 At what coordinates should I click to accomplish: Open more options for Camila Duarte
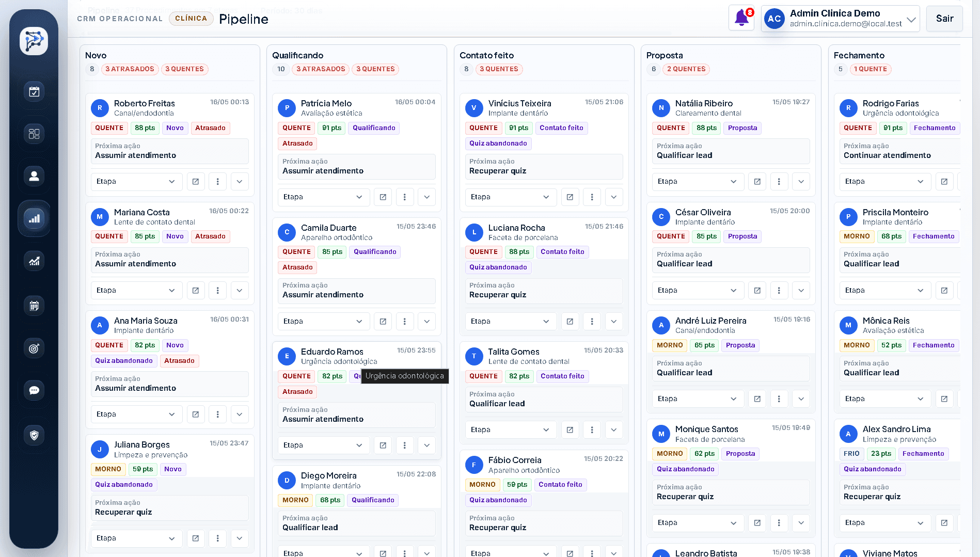pyautogui.click(x=405, y=322)
